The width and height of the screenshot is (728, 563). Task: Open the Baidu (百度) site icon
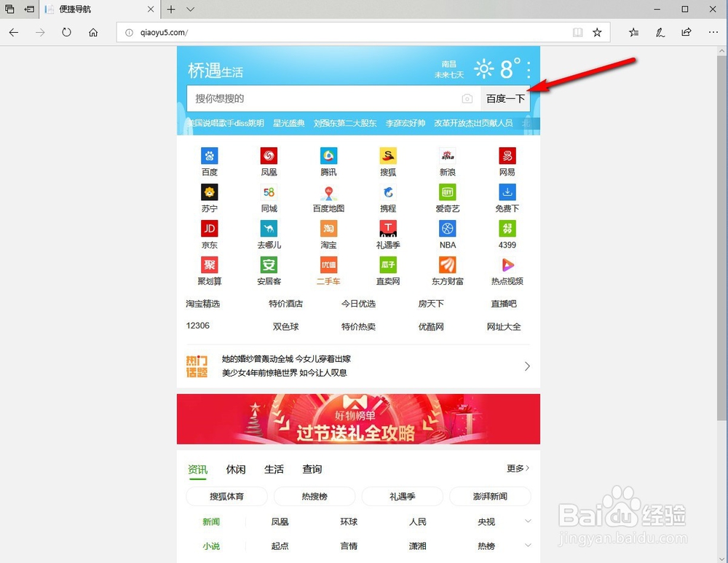coord(210,156)
